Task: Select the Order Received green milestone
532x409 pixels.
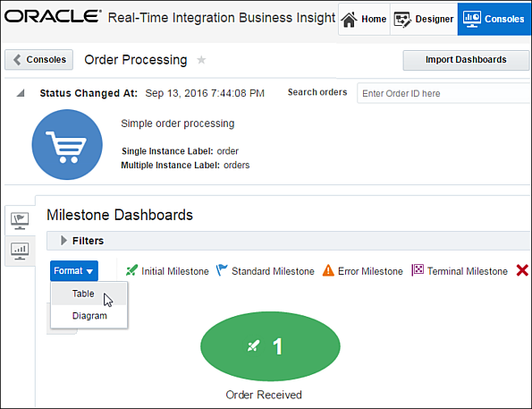Action: point(270,346)
